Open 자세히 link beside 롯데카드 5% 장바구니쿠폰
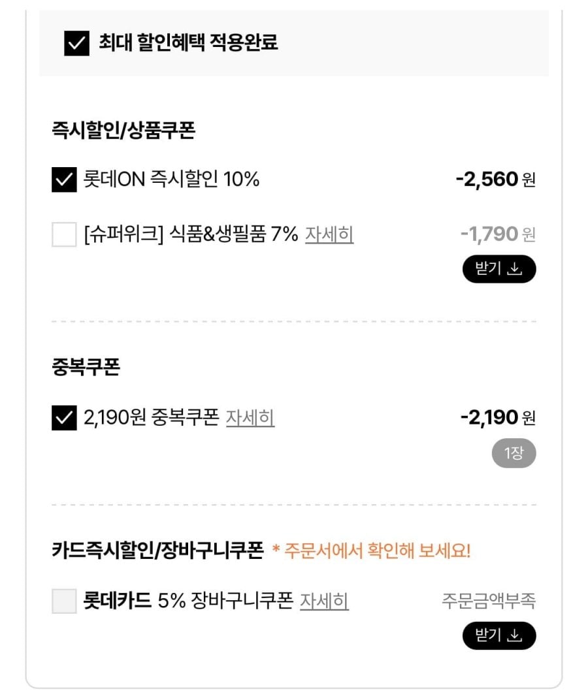The width and height of the screenshot is (588, 700). coord(324,601)
